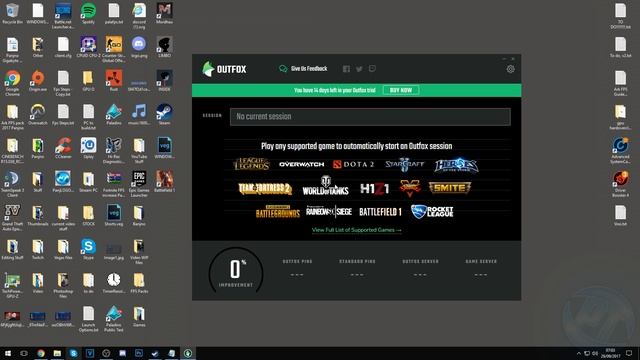Screen dimensions: 640x360
Task: Select the Dota 2 logo
Action: 353,164
